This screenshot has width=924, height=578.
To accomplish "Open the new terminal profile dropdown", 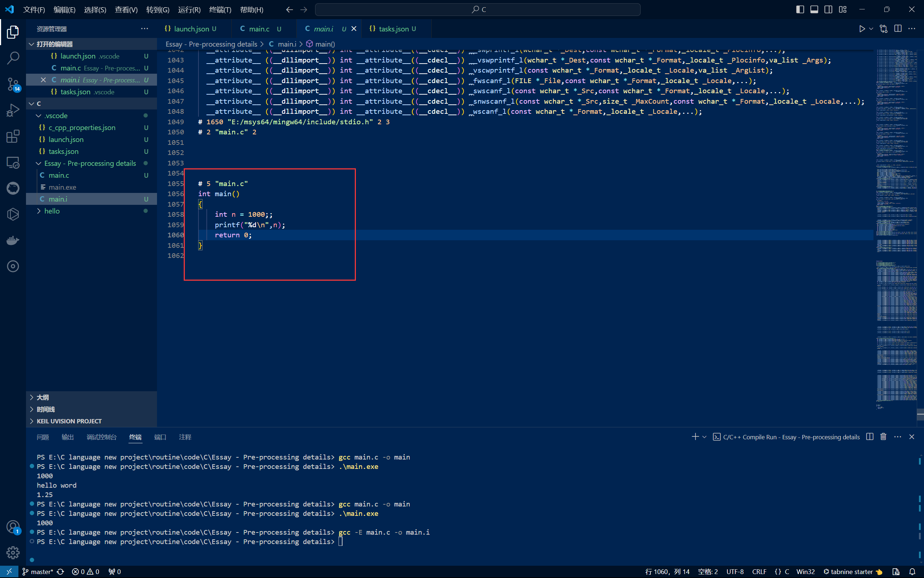I will 705,436.
